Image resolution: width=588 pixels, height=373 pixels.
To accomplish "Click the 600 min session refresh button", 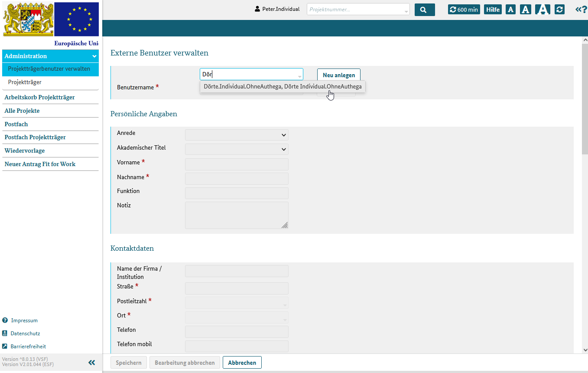I will pos(464,10).
